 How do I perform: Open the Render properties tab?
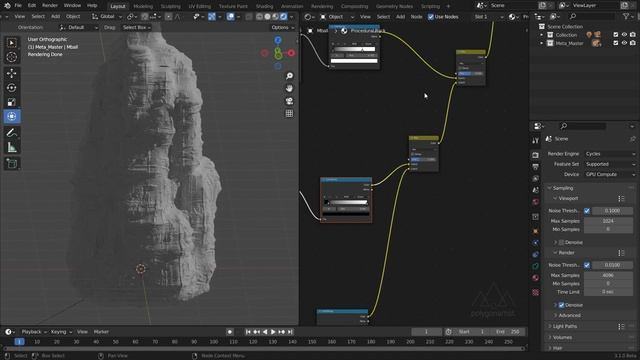pos(536,155)
